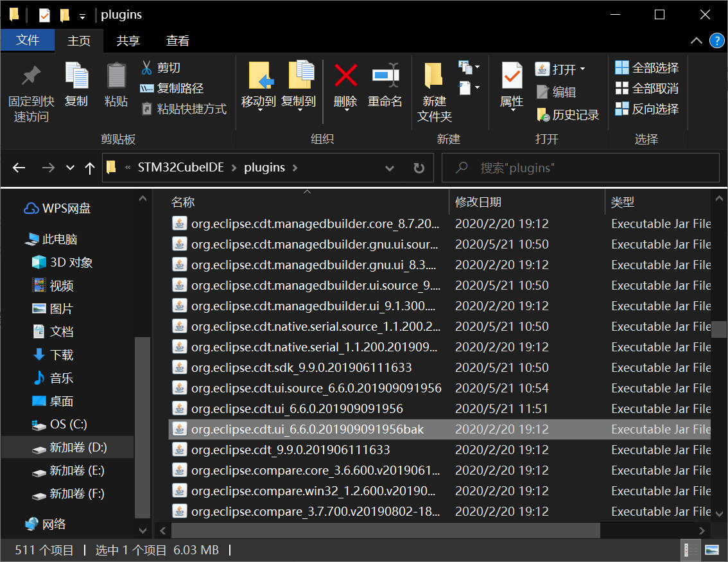Image resolution: width=728 pixels, height=562 pixels.
Task: Click the Copy icon in the clipboard group
Action: pyautogui.click(x=76, y=75)
